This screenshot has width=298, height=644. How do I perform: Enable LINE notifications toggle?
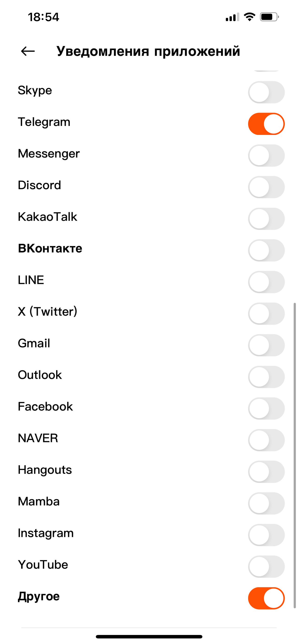pyautogui.click(x=266, y=282)
